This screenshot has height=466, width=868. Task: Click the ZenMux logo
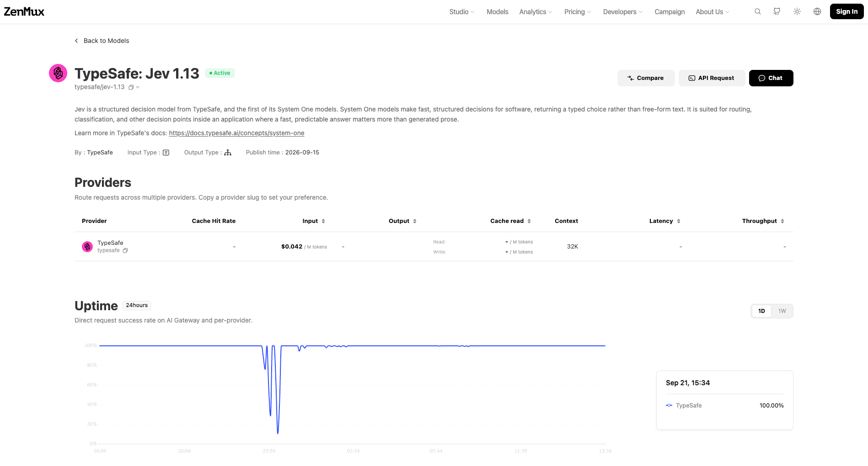click(24, 11)
